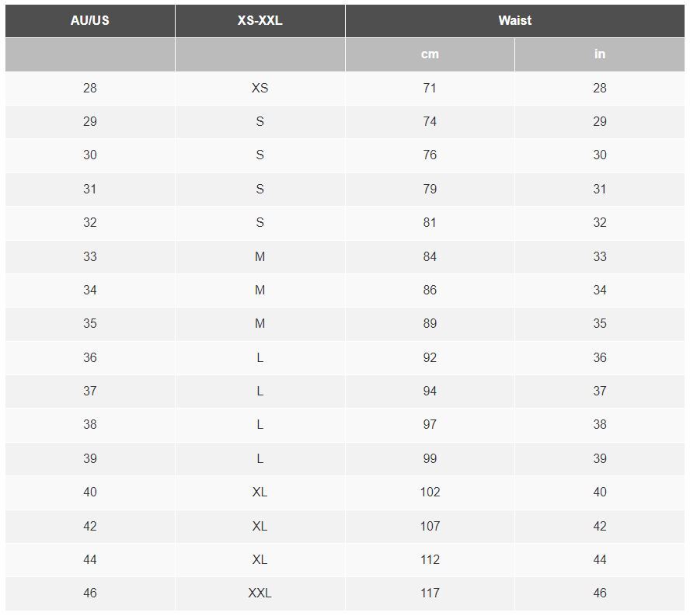
Task: Click AU/US size 46 in first column
Action: coord(90,593)
